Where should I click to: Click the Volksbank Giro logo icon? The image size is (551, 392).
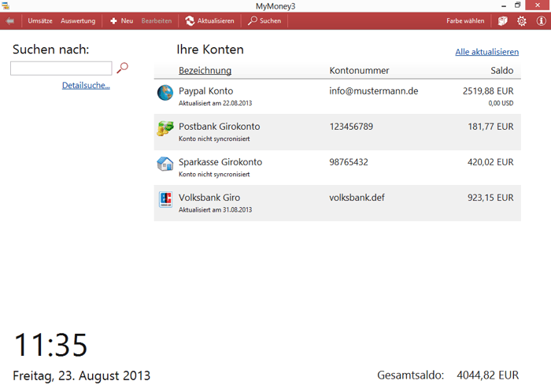tap(165, 200)
